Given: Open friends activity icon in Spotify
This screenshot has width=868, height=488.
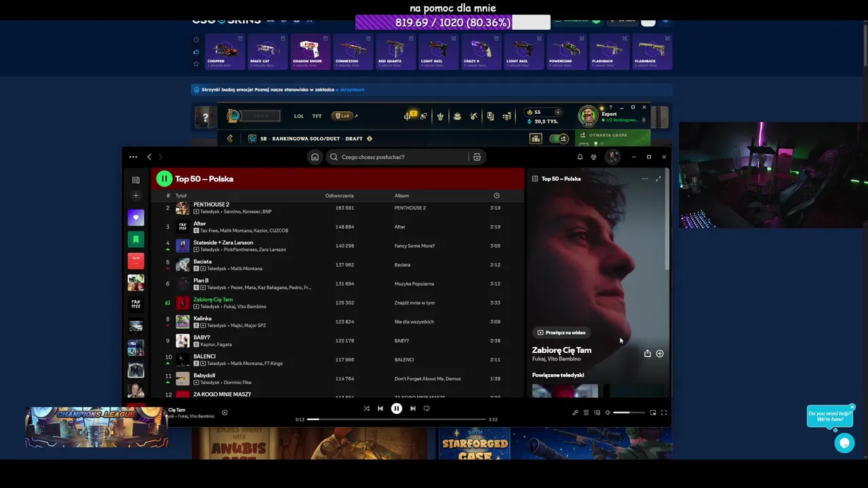Looking at the screenshot, I should point(593,157).
